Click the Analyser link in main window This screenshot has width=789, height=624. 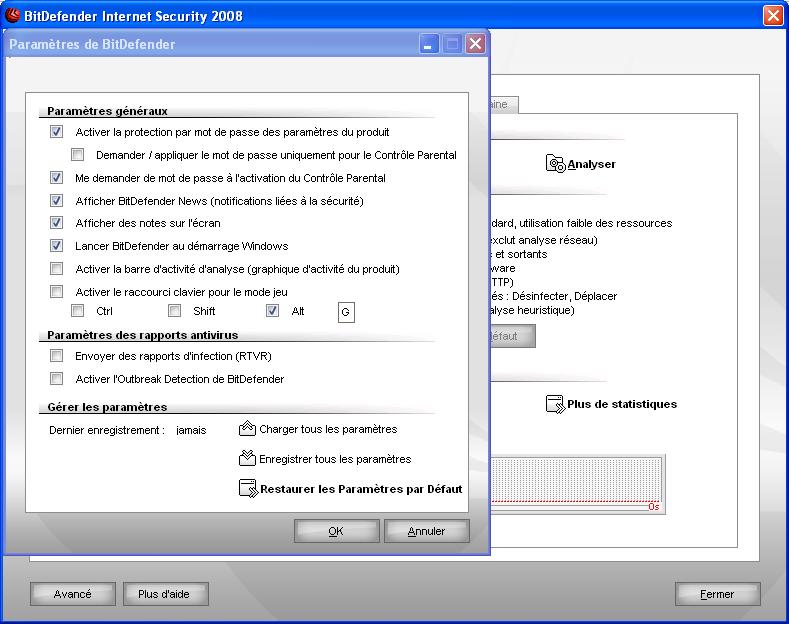592,164
